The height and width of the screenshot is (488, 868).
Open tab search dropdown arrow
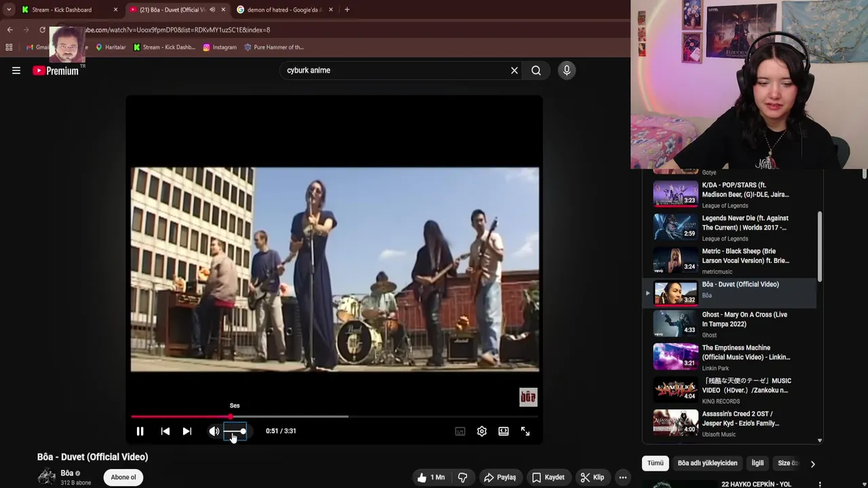[8, 9]
